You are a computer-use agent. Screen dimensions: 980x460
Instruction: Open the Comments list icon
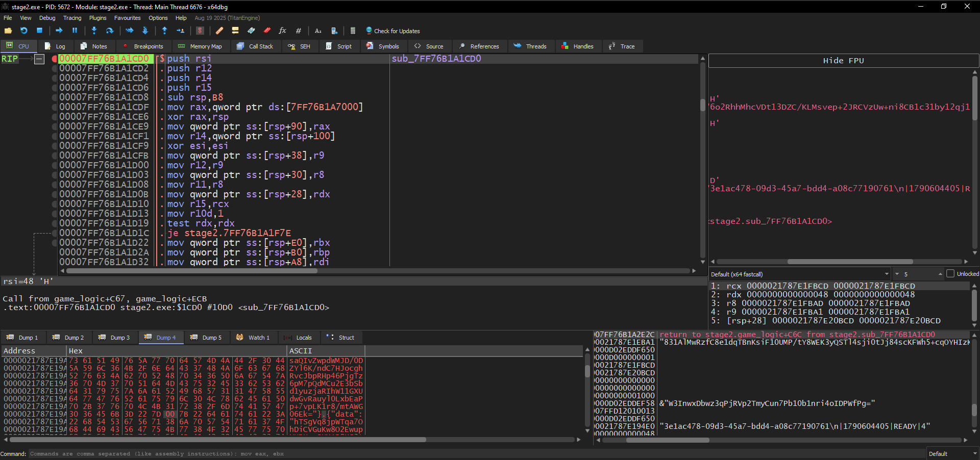235,31
